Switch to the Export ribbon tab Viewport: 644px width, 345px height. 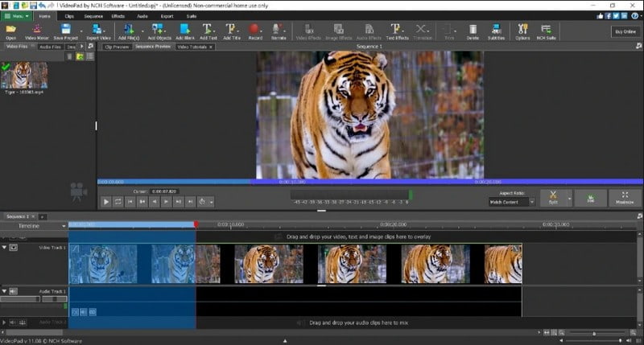tap(167, 16)
